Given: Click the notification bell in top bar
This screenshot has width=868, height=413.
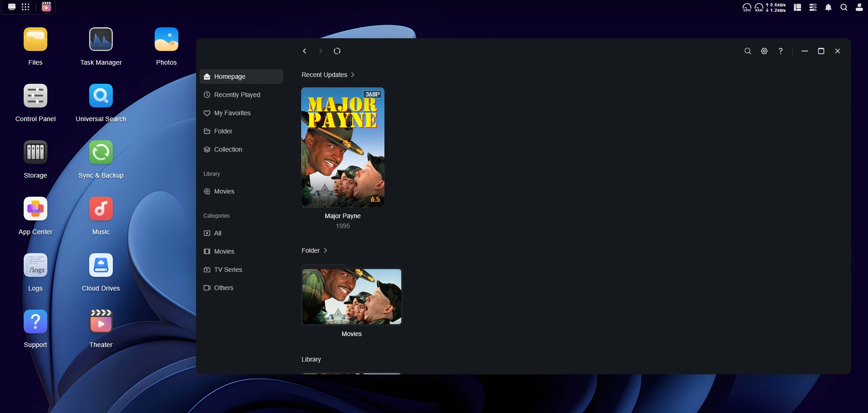Looking at the screenshot, I should (828, 7).
